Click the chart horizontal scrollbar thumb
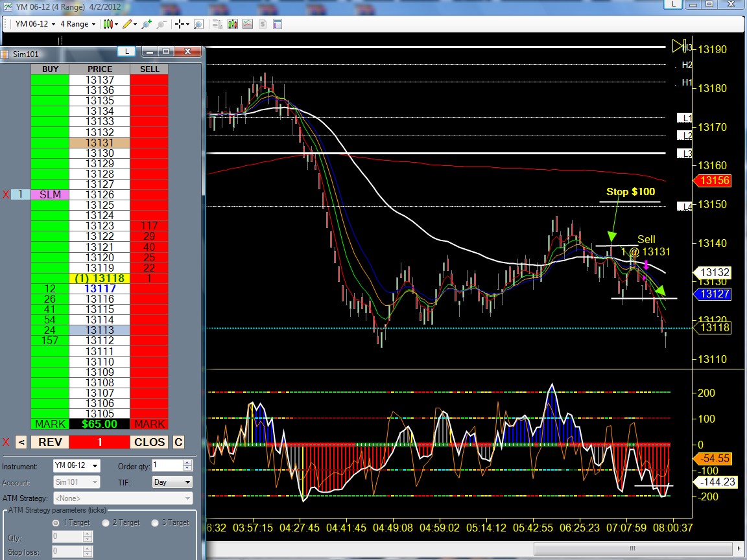Image resolution: width=747 pixels, height=560 pixels. pos(633,548)
